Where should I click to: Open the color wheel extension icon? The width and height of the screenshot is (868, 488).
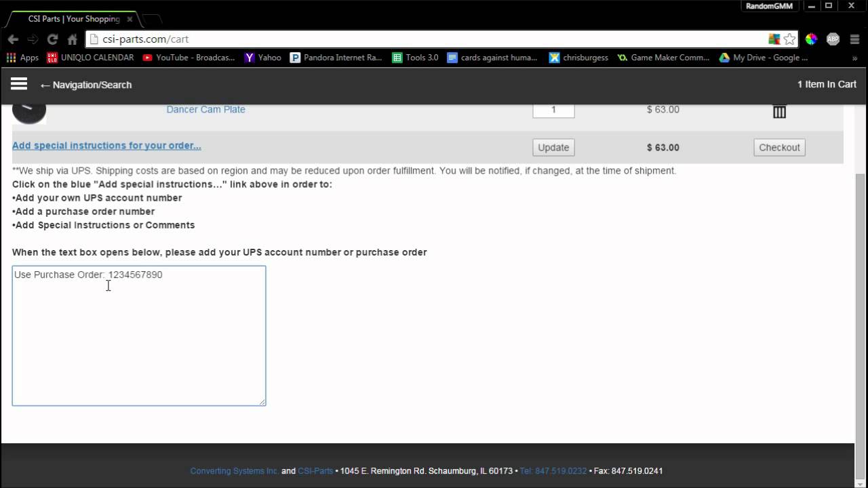(x=811, y=39)
